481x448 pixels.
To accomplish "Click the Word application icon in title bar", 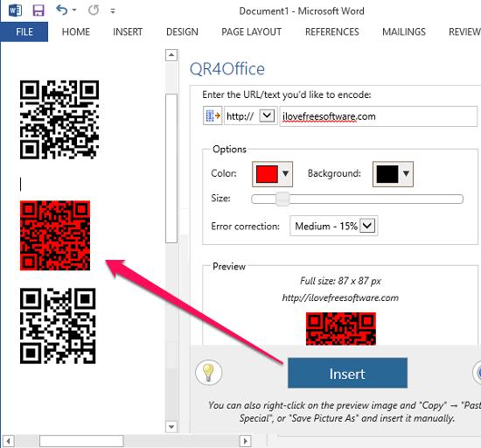I will (x=15, y=10).
